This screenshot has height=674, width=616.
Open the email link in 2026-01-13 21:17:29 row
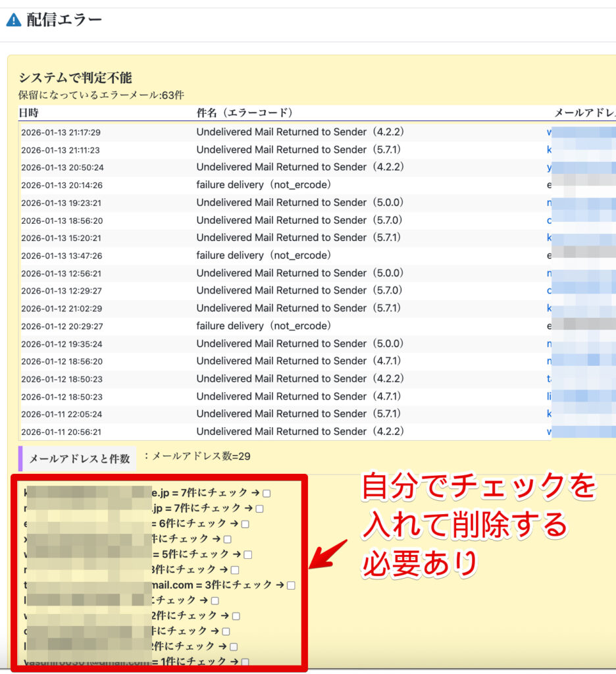pyautogui.click(x=549, y=132)
